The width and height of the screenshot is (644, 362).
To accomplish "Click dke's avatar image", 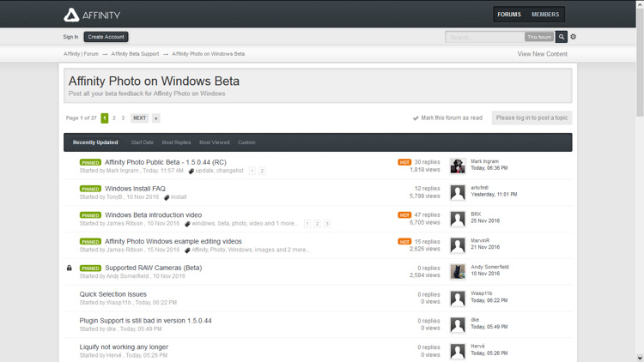I will pyautogui.click(x=458, y=324).
